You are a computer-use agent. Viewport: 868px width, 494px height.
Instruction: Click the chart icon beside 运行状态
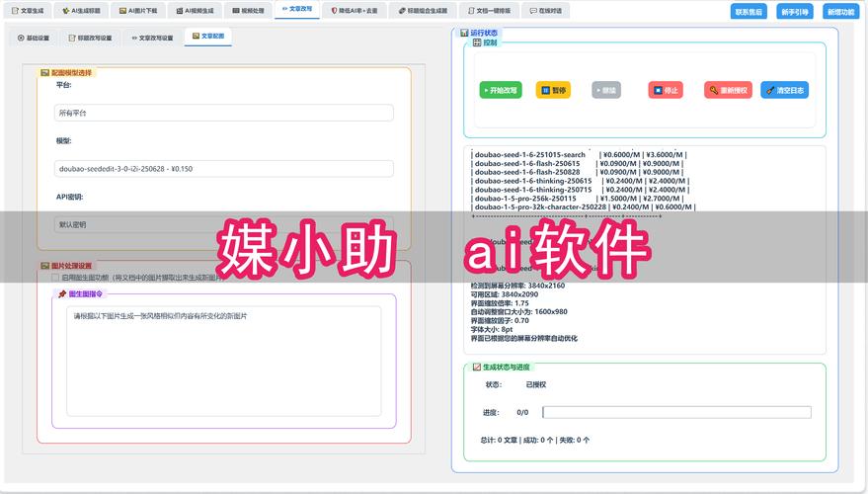click(464, 33)
